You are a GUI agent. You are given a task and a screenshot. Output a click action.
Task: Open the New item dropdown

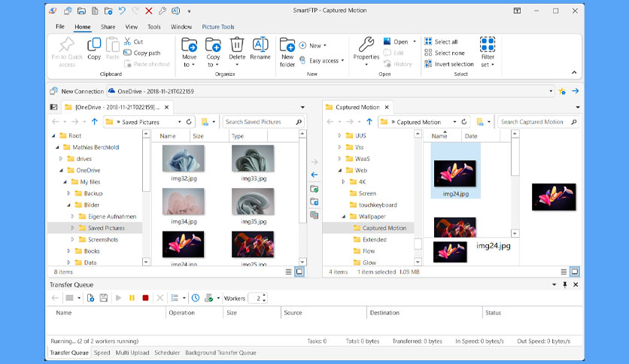click(313, 45)
